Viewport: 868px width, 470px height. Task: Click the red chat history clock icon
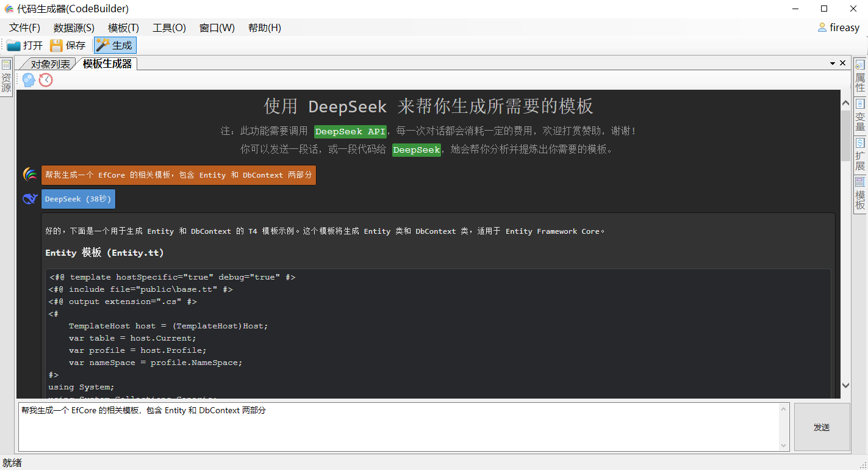pos(46,79)
